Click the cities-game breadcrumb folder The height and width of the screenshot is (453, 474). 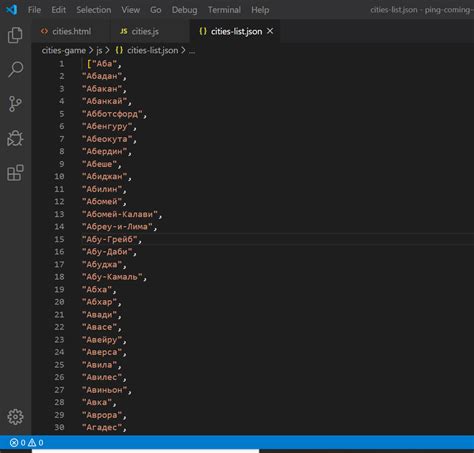pos(64,50)
